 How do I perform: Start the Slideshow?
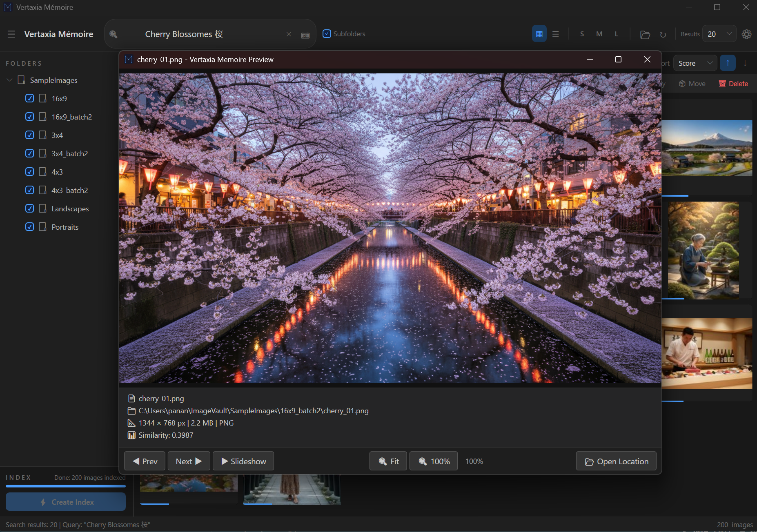pyautogui.click(x=243, y=461)
